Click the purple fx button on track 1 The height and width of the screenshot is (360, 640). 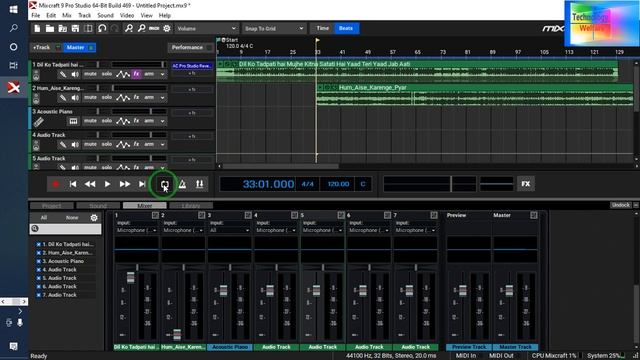point(136,74)
